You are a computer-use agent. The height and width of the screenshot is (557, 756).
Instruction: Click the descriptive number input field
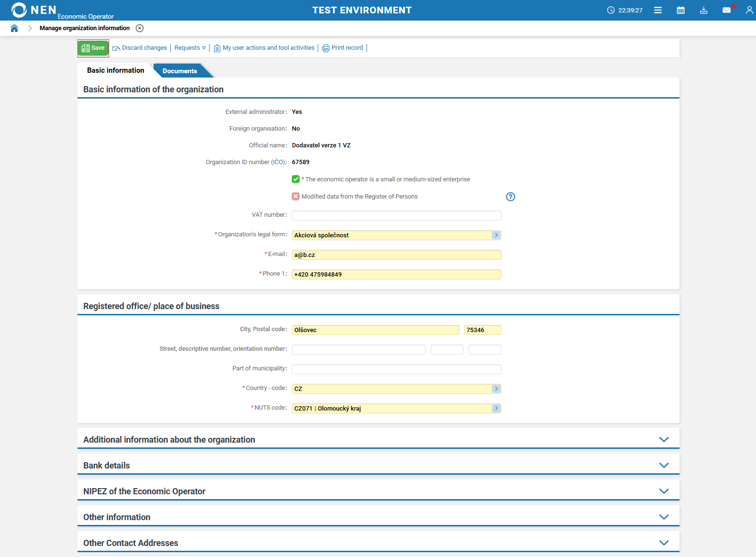tap(447, 349)
